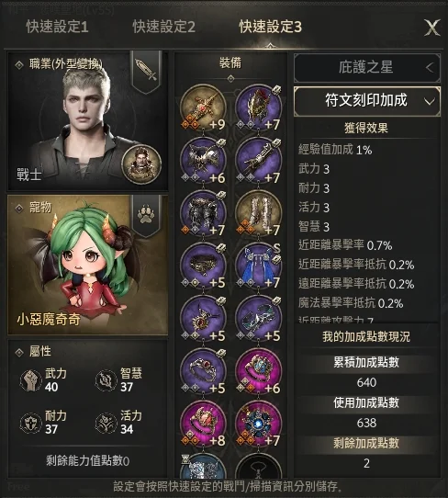Open the +7 helmet equipment slot
448x498 pixels.
(x=258, y=108)
